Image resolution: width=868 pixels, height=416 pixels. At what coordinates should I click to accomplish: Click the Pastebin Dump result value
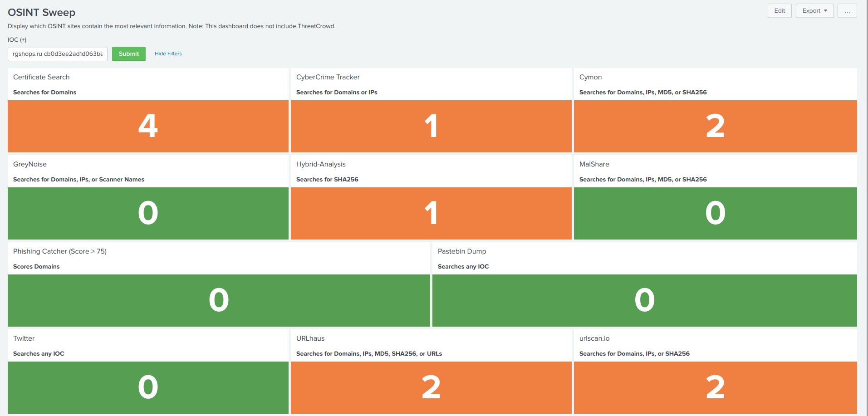(x=645, y=300)
